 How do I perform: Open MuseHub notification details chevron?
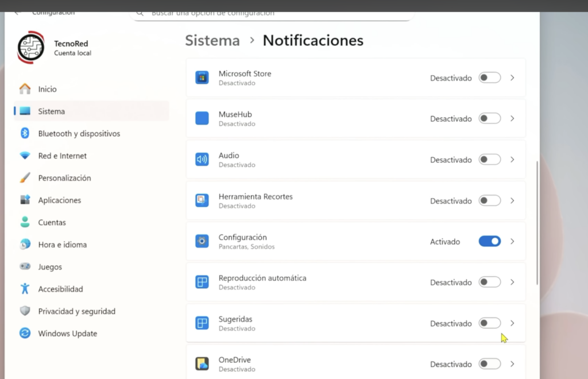point(512,118)
